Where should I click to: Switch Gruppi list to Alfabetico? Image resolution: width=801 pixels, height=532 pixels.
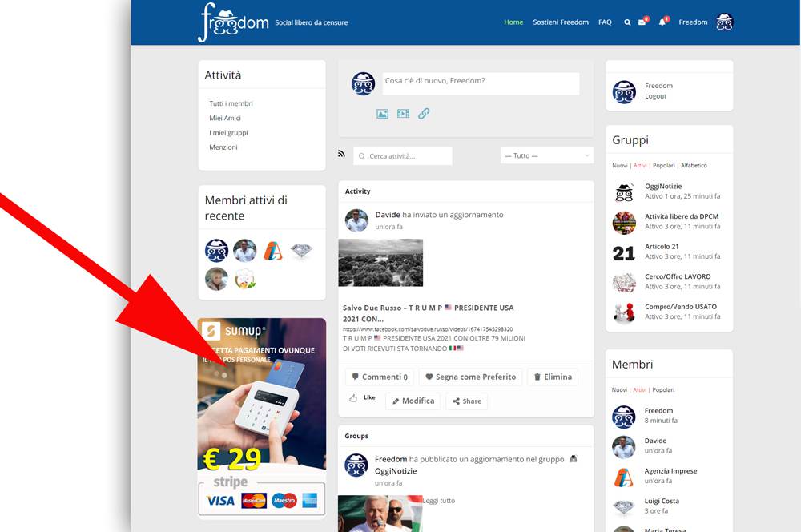694,166
